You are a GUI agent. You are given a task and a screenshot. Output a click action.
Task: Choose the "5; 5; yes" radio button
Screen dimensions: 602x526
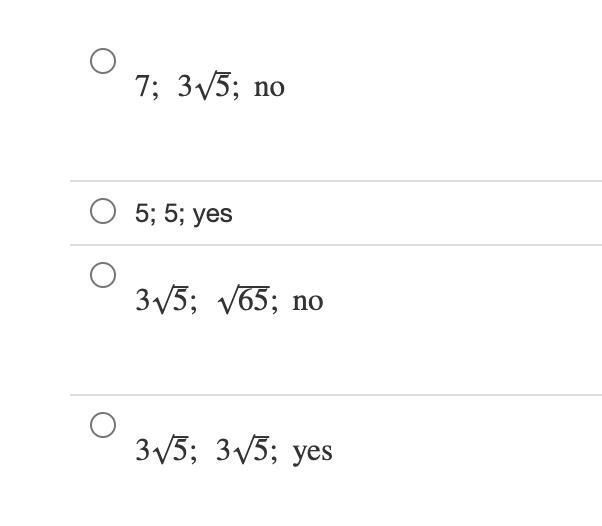(103, 212)
